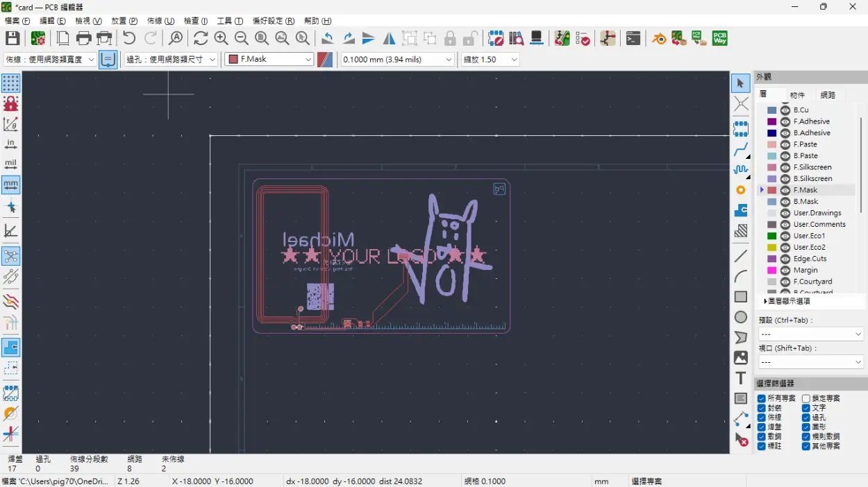This screenshot has height=487, width=868.
Task: Click the User.Eco1 green color swatch
Action: (771, 236)
